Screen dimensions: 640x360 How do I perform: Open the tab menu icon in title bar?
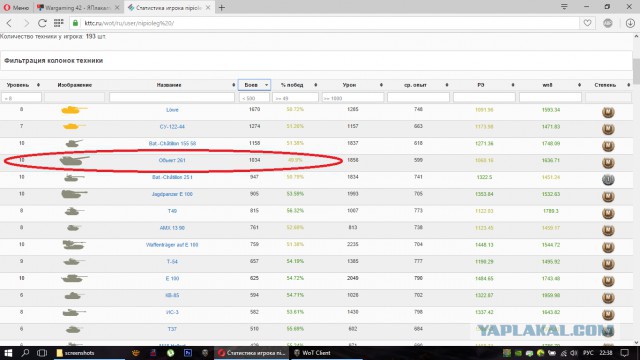pos(564,7)
